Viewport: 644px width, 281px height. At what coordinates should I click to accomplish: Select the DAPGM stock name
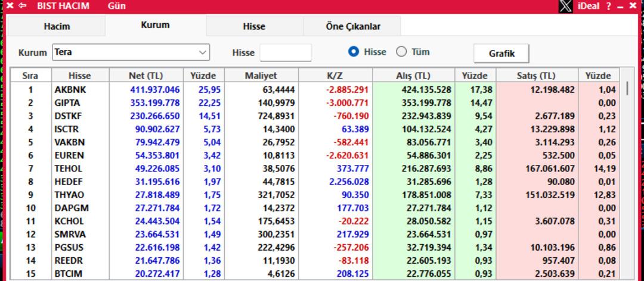pos(72,208)
